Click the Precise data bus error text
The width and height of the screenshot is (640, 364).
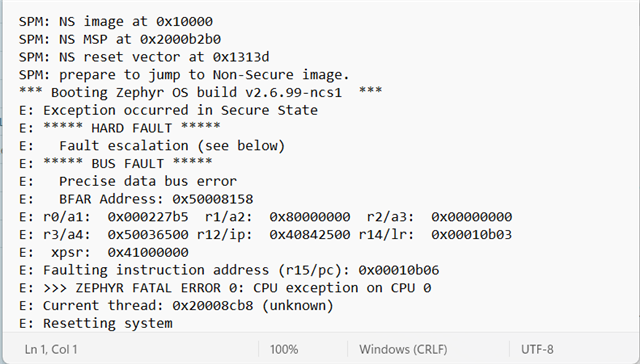pos(148,181)
